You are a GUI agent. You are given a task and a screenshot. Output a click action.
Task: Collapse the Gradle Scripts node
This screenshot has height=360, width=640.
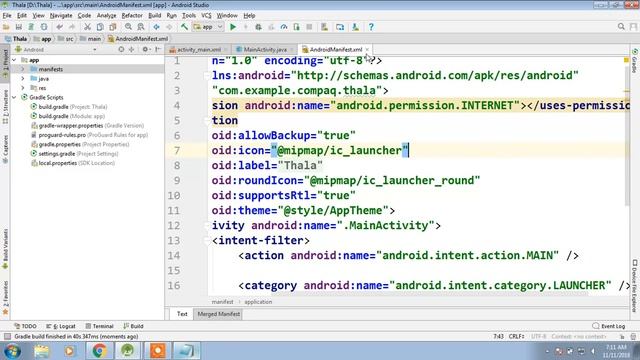[x=14, y=97]
